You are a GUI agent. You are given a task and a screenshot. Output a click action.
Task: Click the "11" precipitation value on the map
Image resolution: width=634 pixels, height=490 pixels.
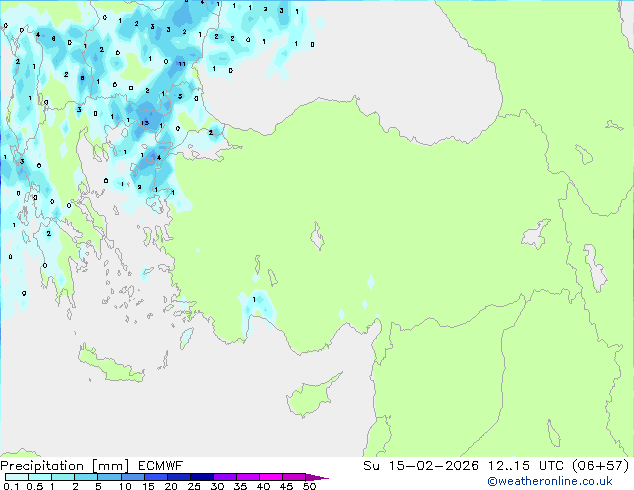(x=182, y=64)
